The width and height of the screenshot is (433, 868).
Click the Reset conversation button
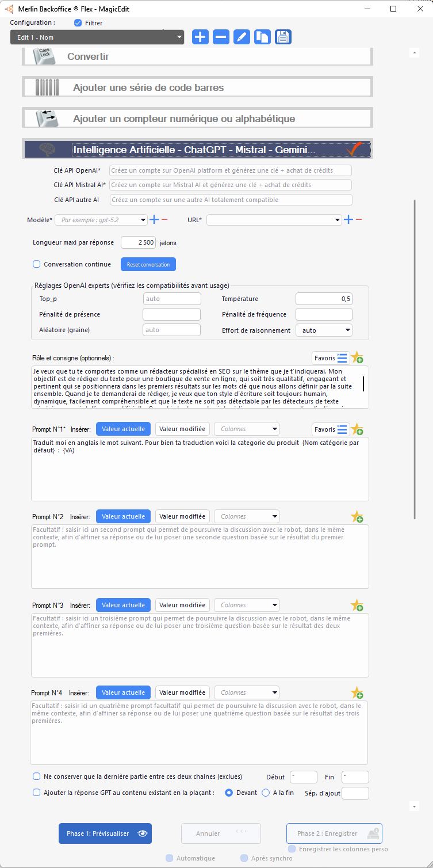148,264
